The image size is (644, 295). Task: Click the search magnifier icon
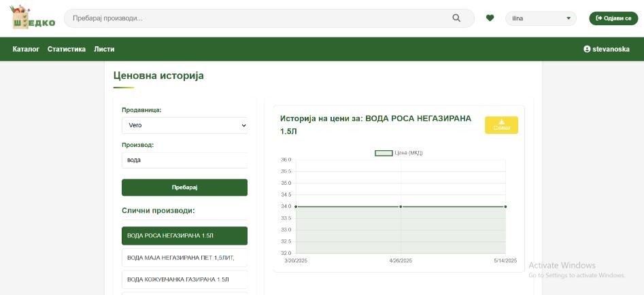point(456,18)
